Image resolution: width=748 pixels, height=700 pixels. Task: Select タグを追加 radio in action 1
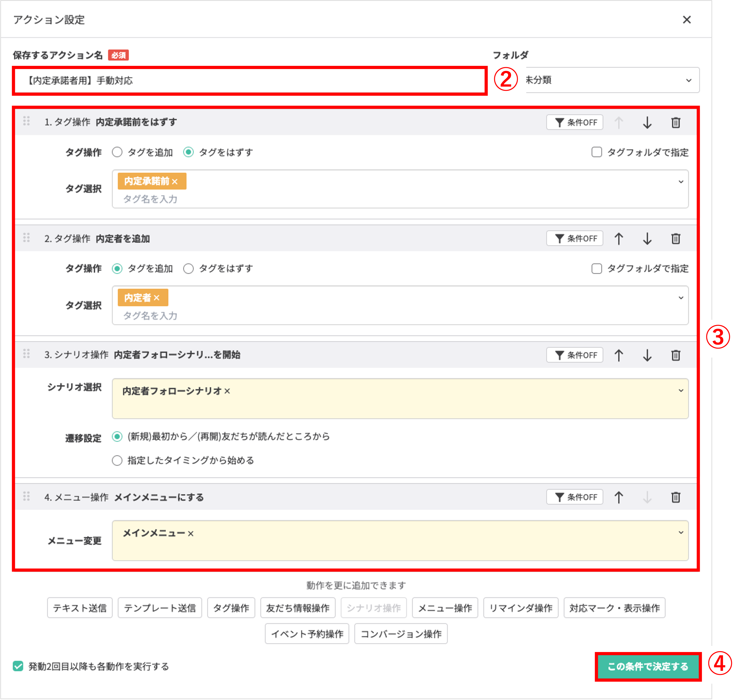click(117, 152)
